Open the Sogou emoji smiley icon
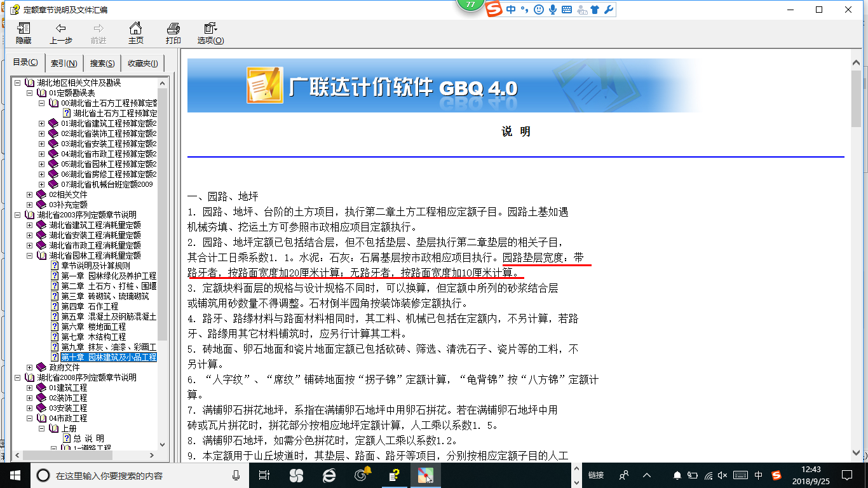 point(539,10)
